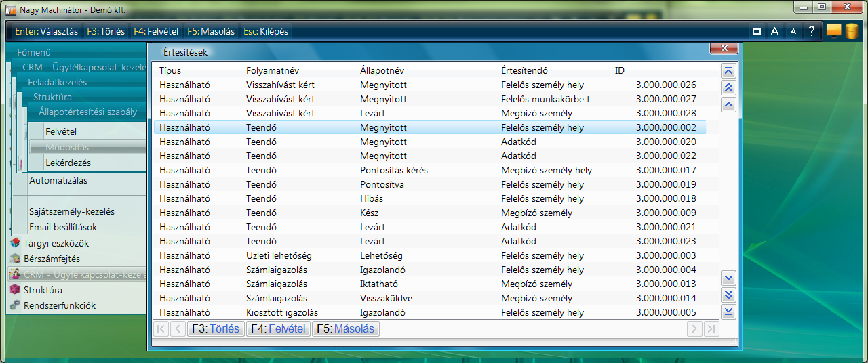The image size is (868, 363).
Task: Page up with double up-arrow button
Action: click(729, 88)
